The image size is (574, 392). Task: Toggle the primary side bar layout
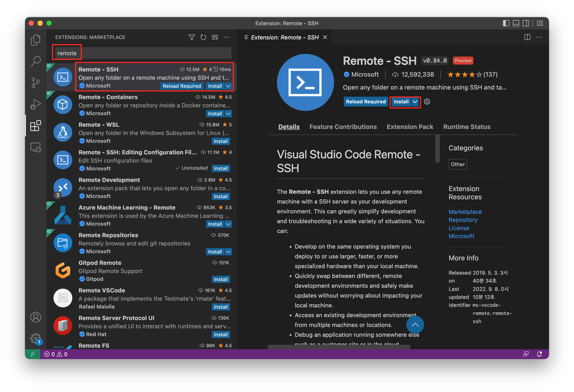(506, 23)
